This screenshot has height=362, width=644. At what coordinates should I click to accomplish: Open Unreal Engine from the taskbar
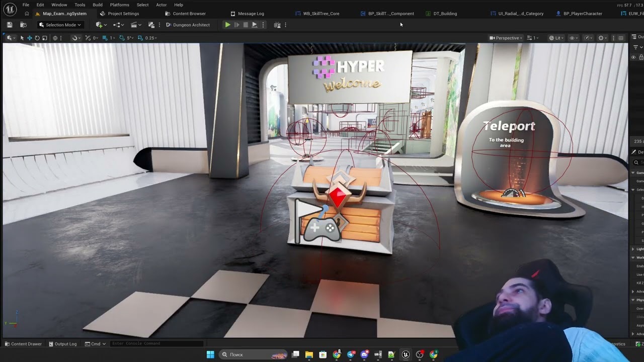point(406,354)
